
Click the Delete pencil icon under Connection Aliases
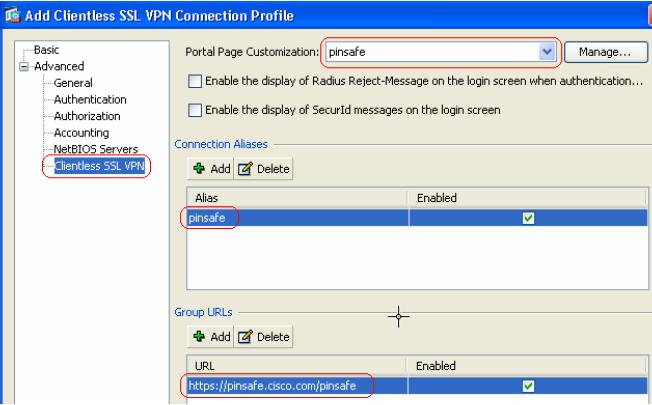245,168
